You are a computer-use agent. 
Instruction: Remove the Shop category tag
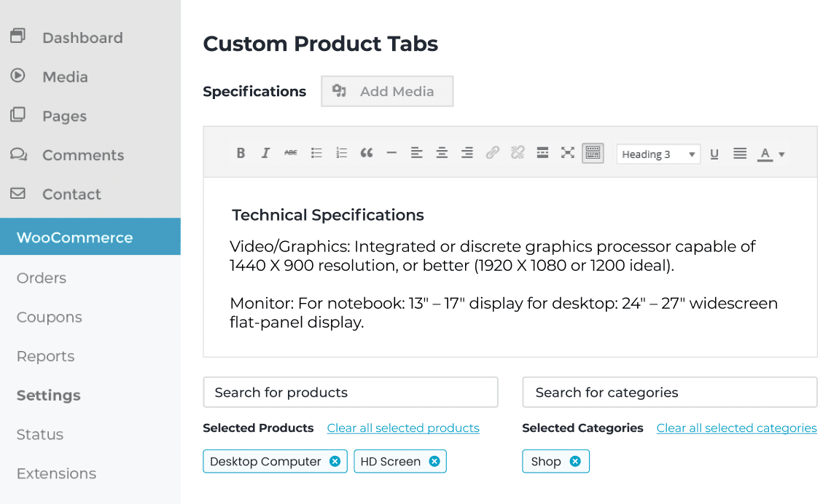pyautogui.click(x=575, y=461)
